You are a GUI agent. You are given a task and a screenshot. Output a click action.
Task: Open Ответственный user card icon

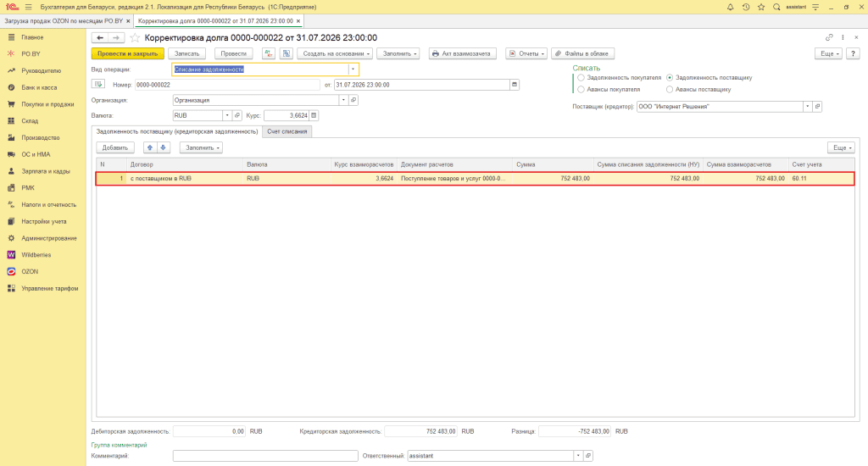[588, 456]
